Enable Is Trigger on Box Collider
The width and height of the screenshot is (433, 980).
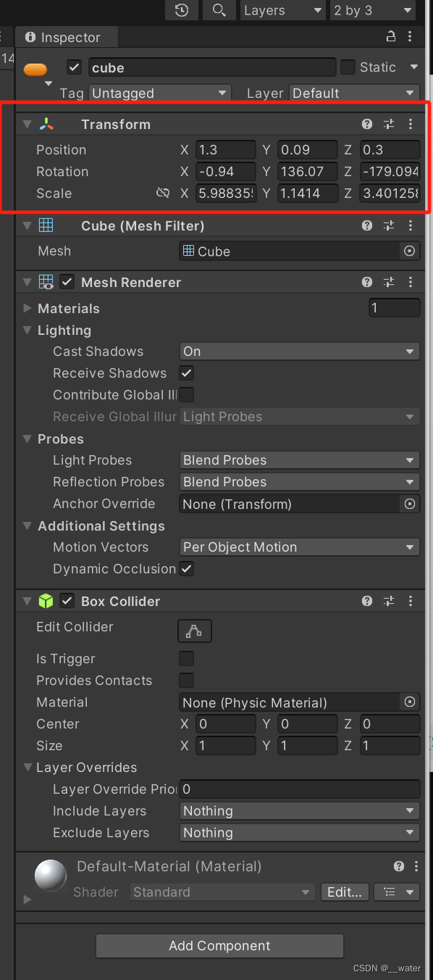[186, 658]
